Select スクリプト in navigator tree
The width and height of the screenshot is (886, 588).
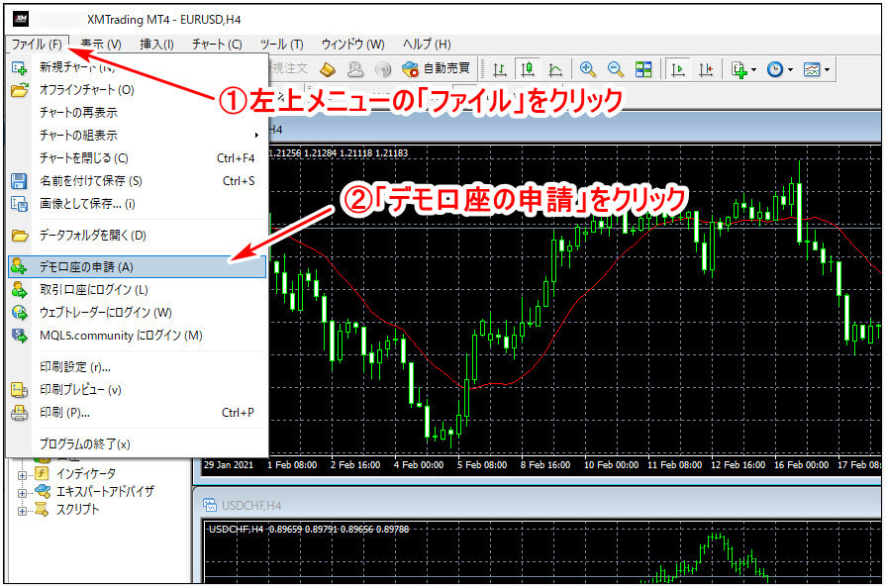click(x=77, y=510)
